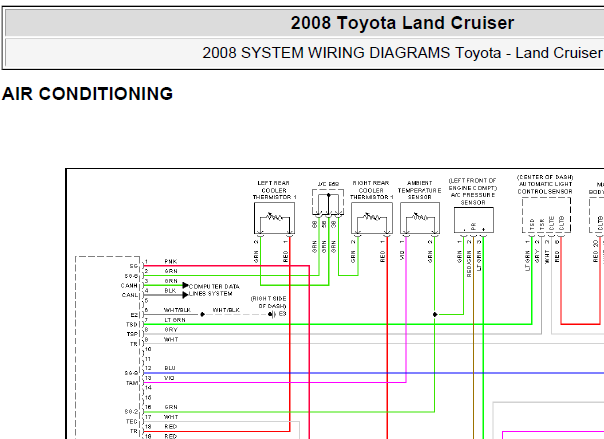Click the arrowhead on the CANL black wire
604x439 pixels.
pos(185,295)
